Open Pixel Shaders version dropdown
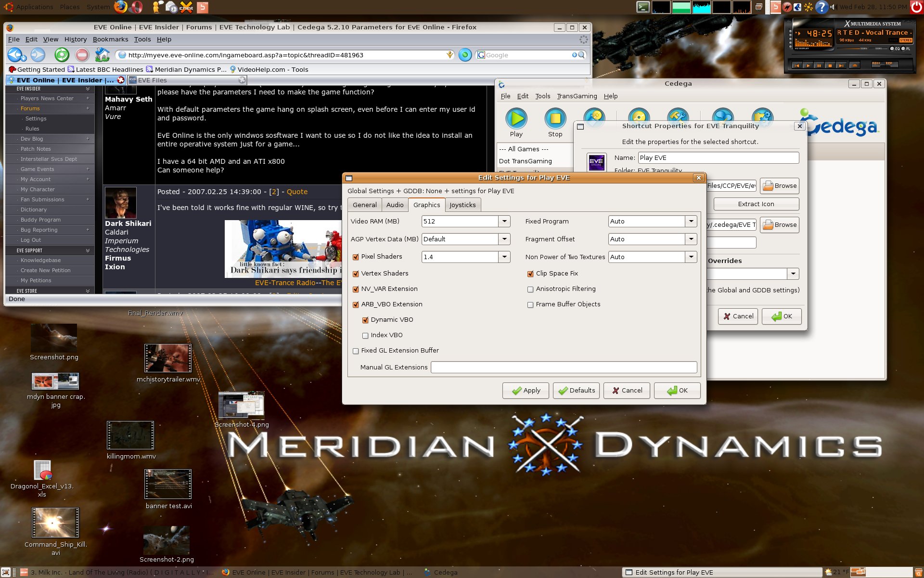 click(x=504, y=257)
